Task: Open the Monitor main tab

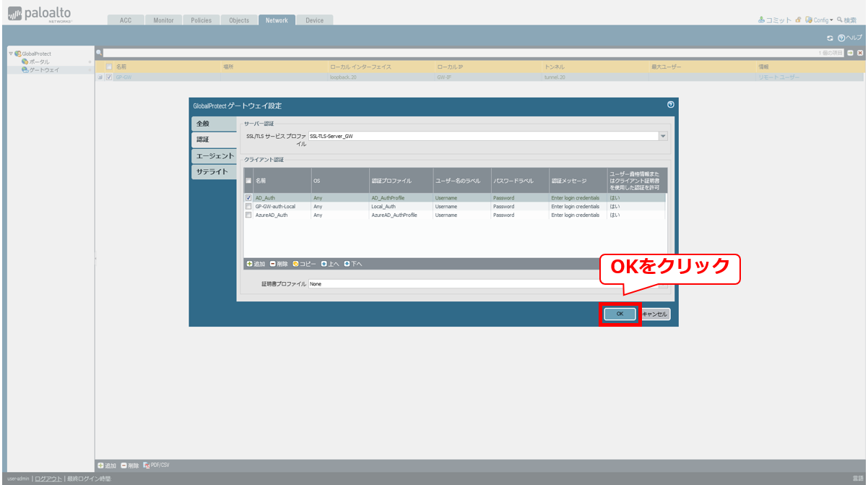Action: pos(163,20)
